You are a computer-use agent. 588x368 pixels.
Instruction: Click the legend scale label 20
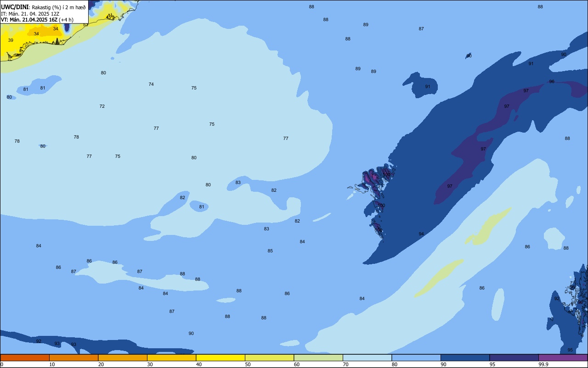point(101,364)
